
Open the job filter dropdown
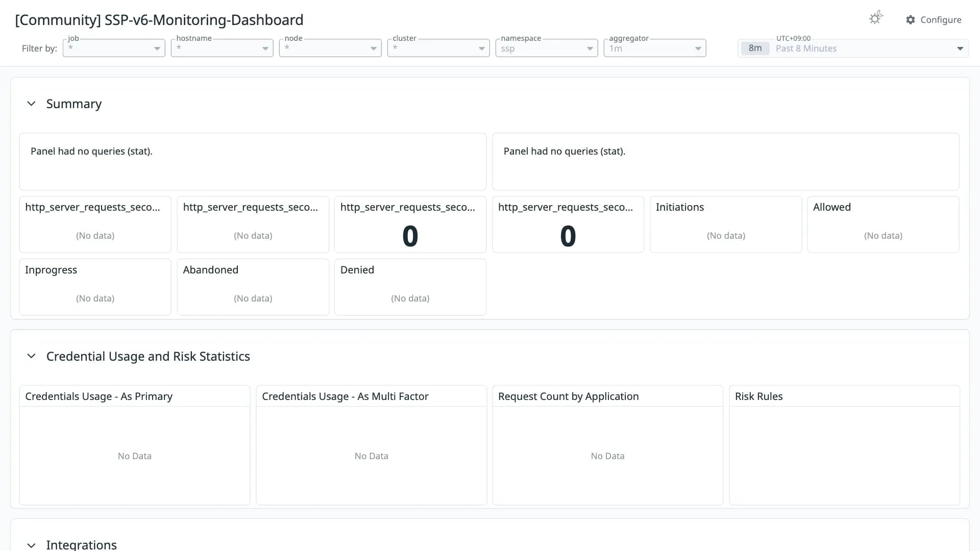[x=114, y=48]
